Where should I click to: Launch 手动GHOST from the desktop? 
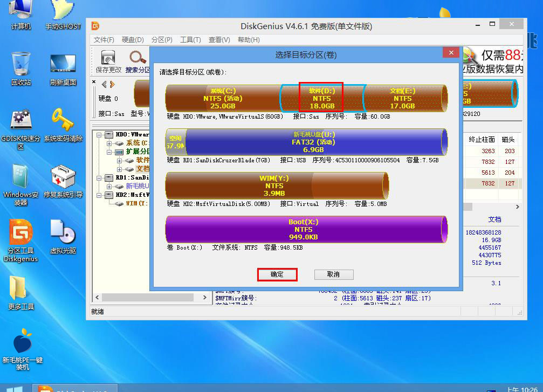pyautogui.click(x=63, y=14)
